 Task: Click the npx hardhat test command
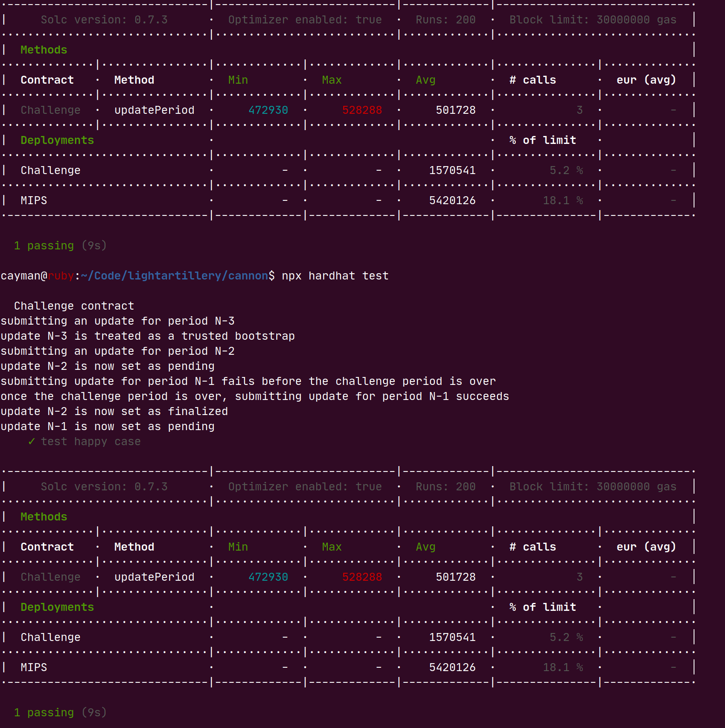(x=335, y=276)
